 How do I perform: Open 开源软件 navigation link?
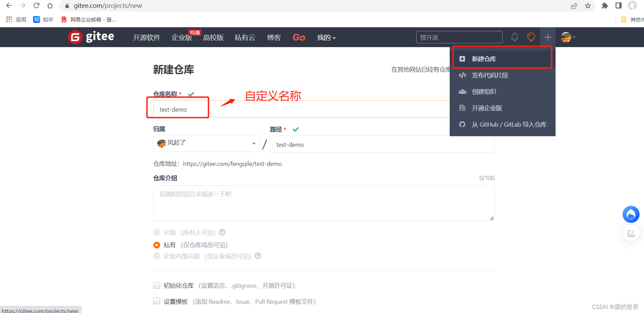146,38
